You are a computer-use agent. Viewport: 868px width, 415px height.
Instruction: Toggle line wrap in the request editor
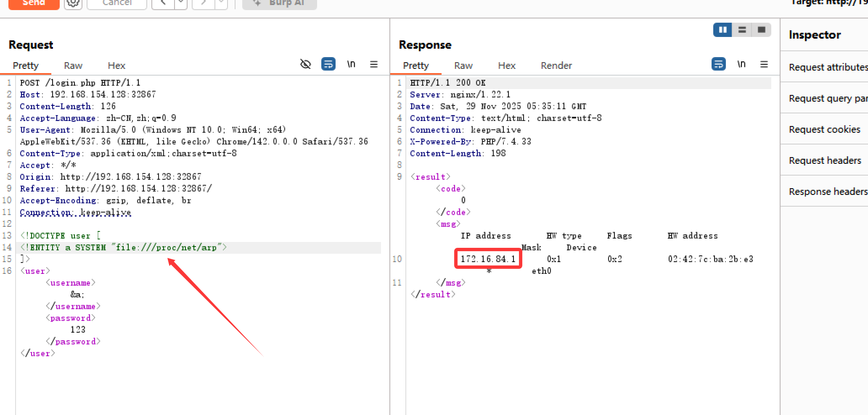pyautogui.click(x=328, y=64)
